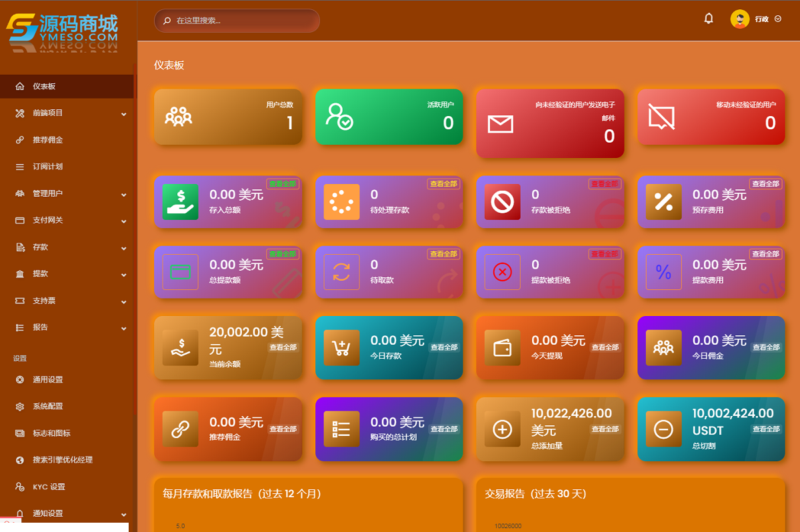
Task: Click the 待取款 refresh icon
Action: (341, 272)
